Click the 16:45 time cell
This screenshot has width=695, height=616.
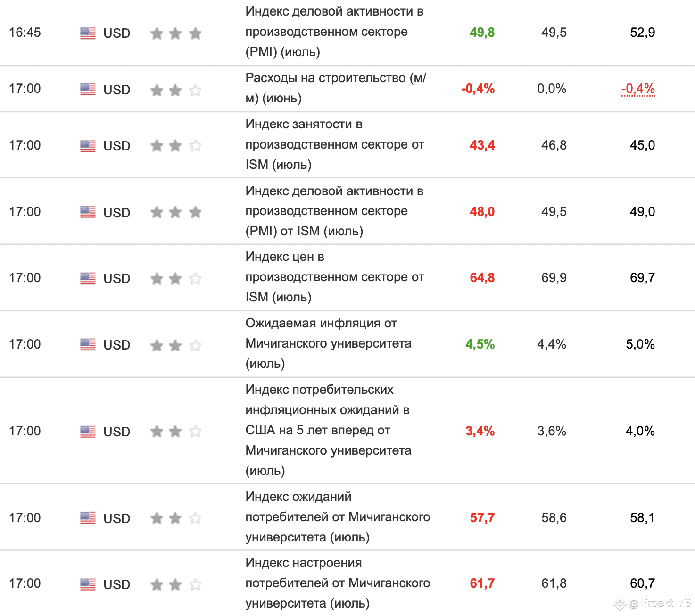pyautogui.click(x=25, y=33)
